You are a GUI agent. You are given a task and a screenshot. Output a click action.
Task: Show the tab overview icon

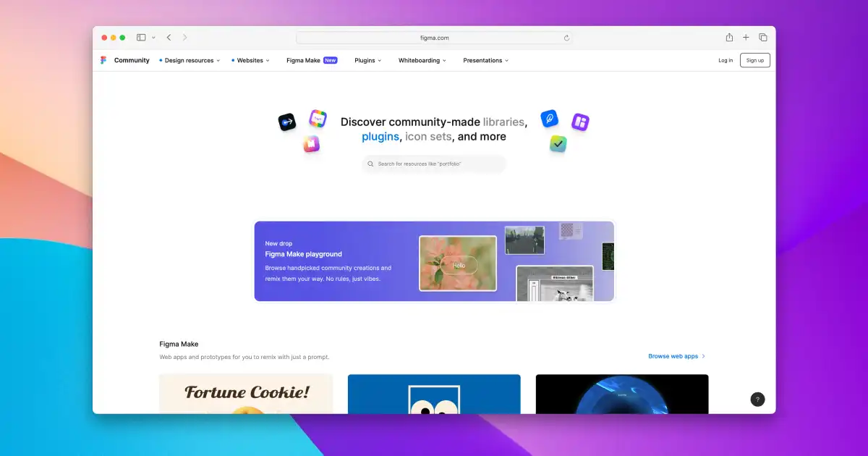[x=762, y=38]
